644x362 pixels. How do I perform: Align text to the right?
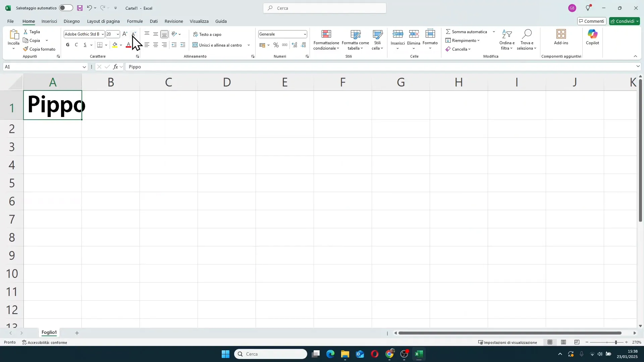point(164,45)
